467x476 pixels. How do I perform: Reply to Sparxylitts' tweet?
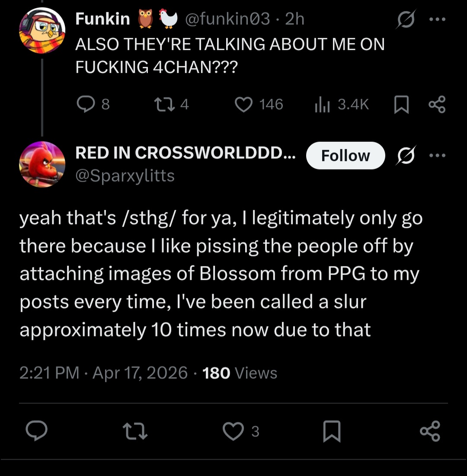(37, 431)
